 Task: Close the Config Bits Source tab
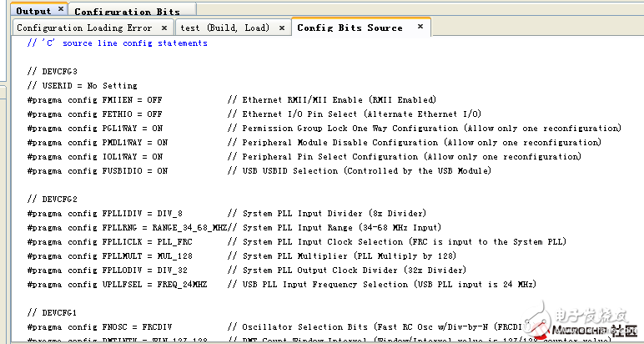click(421, 27)
